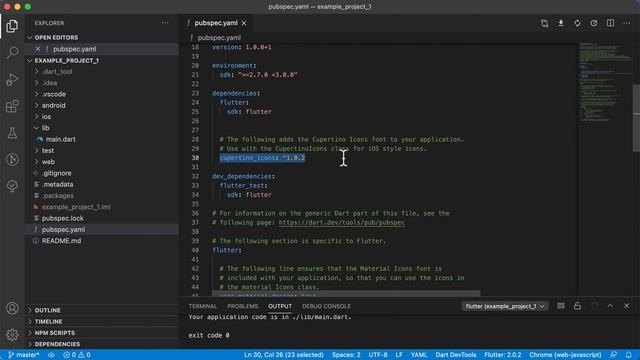Image resolution: width=640 pixels, height=360 pixels.
Task: Click the master branch status item
Action: (24, 355)
